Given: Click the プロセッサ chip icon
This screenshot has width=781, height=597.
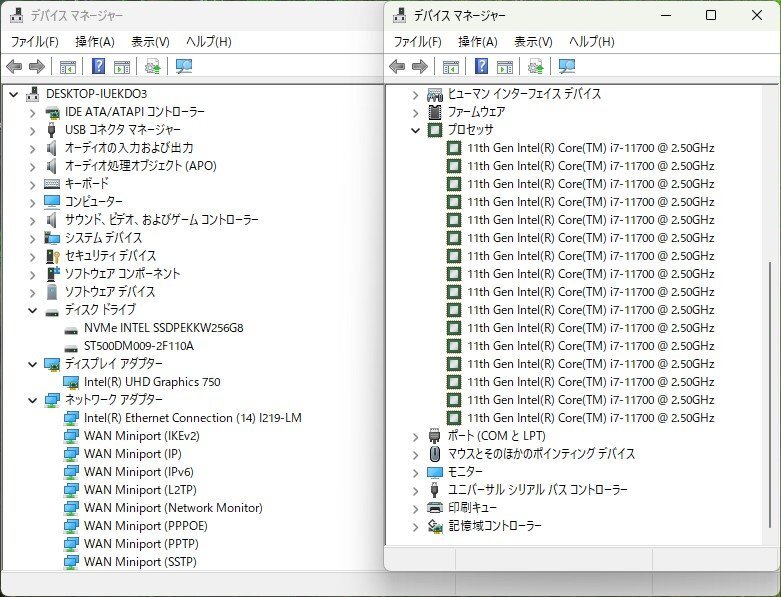Looking at the screenshot, I should point(435,130).
